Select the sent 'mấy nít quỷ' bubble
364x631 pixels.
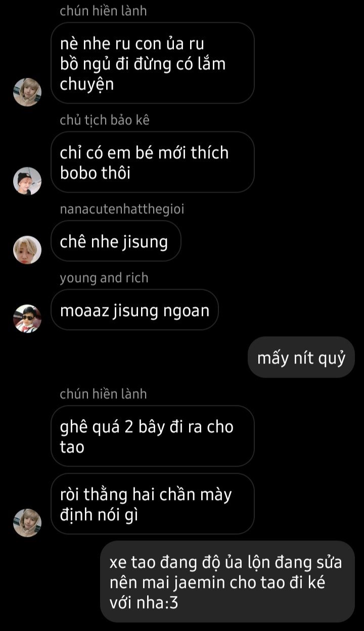tap(301, 357)
